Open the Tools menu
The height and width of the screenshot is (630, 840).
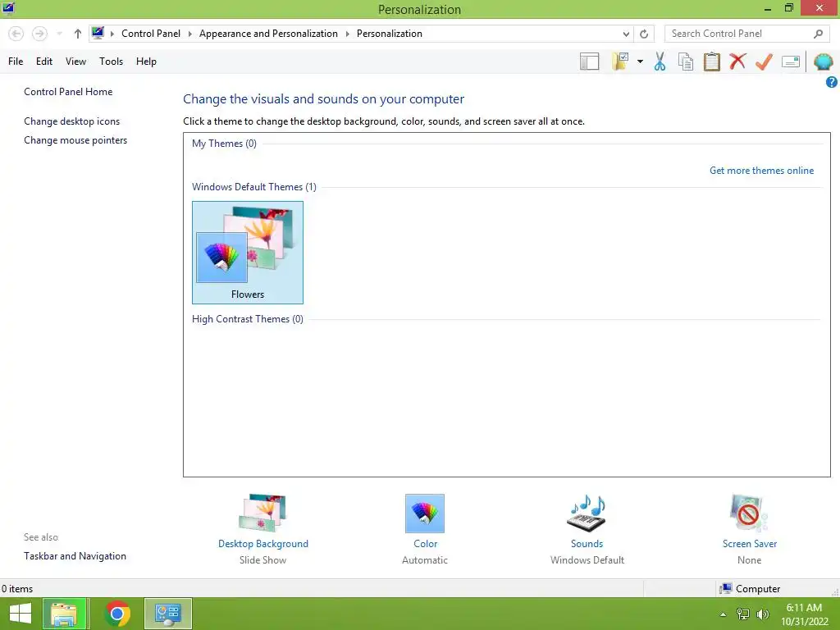click(x=111, y=62)
